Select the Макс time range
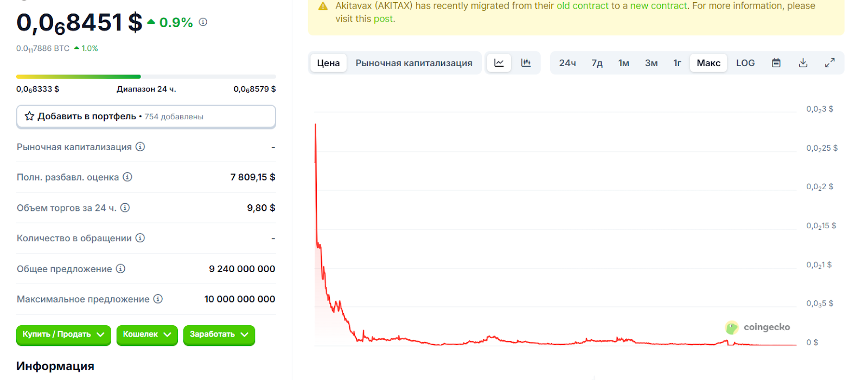The width and height of the screenshot is (868, 380). tap(709, 63)
